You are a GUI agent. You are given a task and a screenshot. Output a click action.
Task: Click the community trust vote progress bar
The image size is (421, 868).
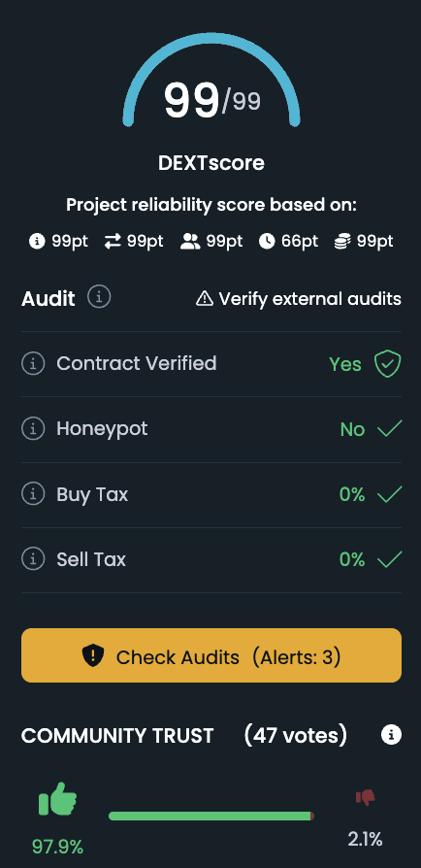pyautogui.click(x=211, y=816)
